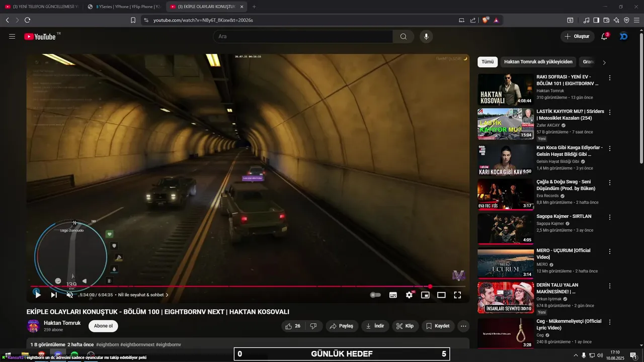Select the Tümü filter chip

click(488, 62)
